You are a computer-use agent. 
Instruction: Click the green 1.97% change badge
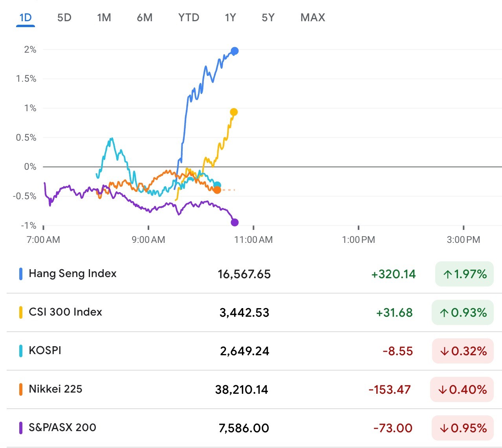coord(464,274)
